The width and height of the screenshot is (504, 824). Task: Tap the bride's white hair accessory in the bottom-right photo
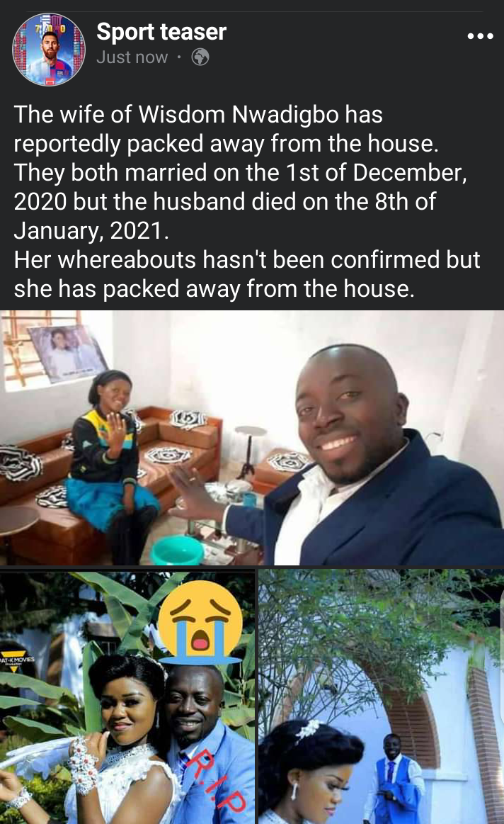pyautogui.click(x=309, y=731)
